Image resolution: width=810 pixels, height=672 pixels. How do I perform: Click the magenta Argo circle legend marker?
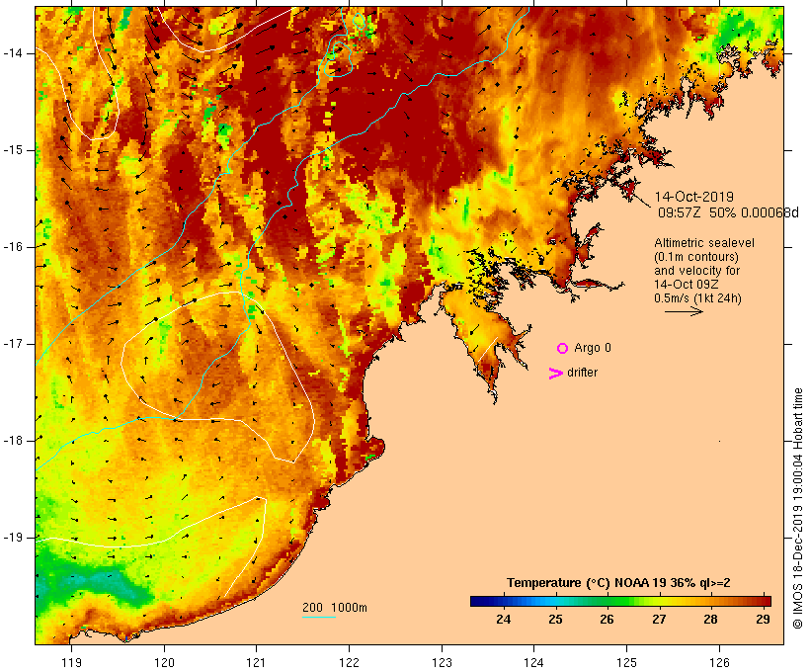coord(562,349)
